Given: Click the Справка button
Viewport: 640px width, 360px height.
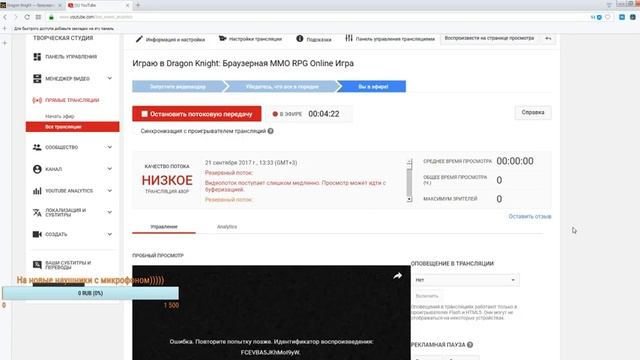Looking at the screenshot, I should pyautogui.click(x=533, y=112).
